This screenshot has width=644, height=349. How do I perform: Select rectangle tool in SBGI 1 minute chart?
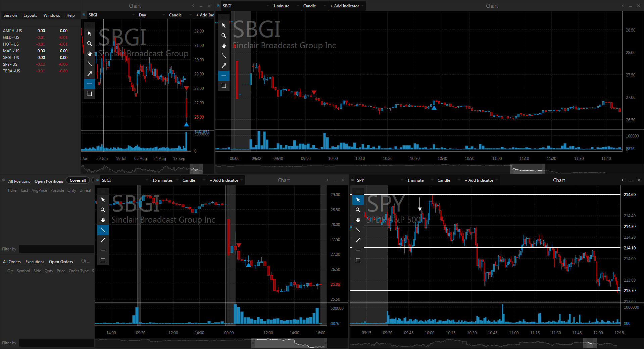click(224, 86)
